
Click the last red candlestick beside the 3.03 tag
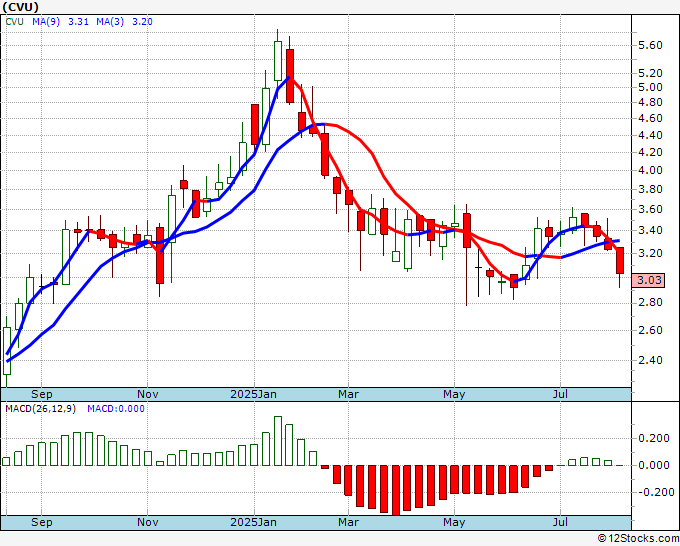tap(620, 261)
